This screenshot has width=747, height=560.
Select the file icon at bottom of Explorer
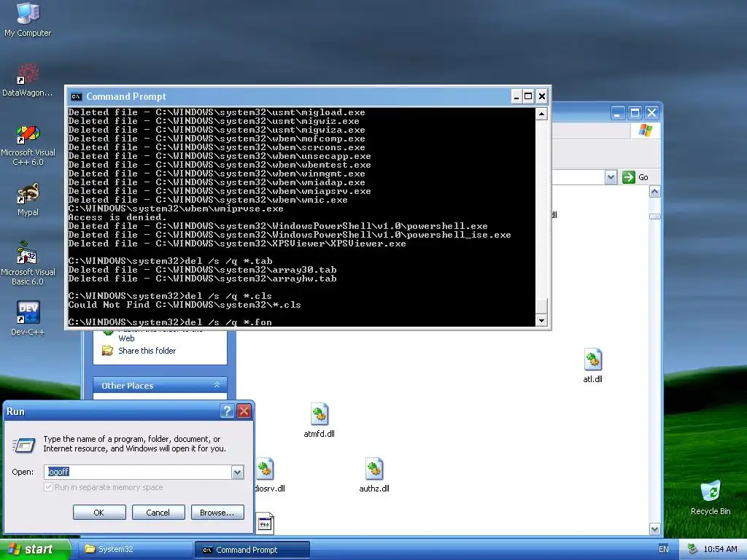265,524
